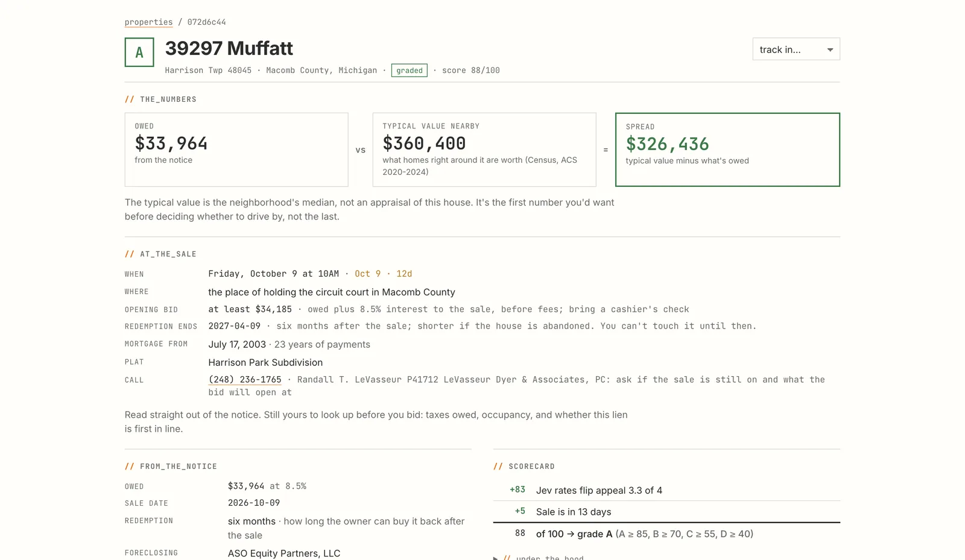
Task: Click 'of 100 → grade A' total row
Action: point(666,534)
